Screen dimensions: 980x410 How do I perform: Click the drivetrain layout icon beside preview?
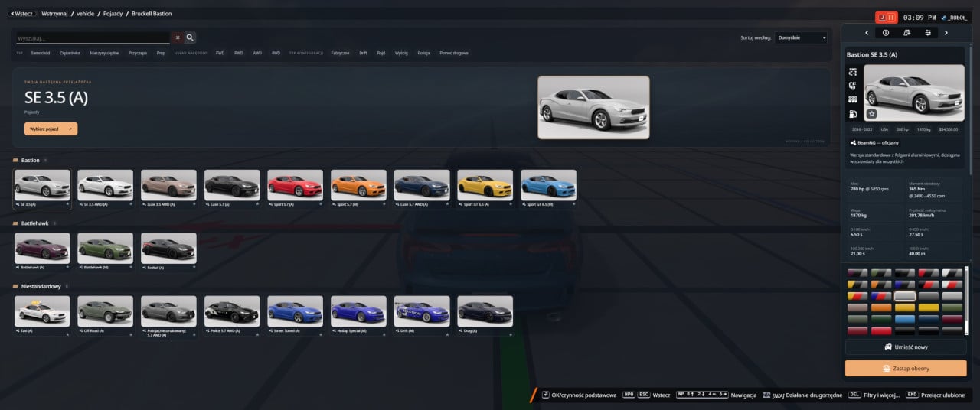tap(853, 71)
